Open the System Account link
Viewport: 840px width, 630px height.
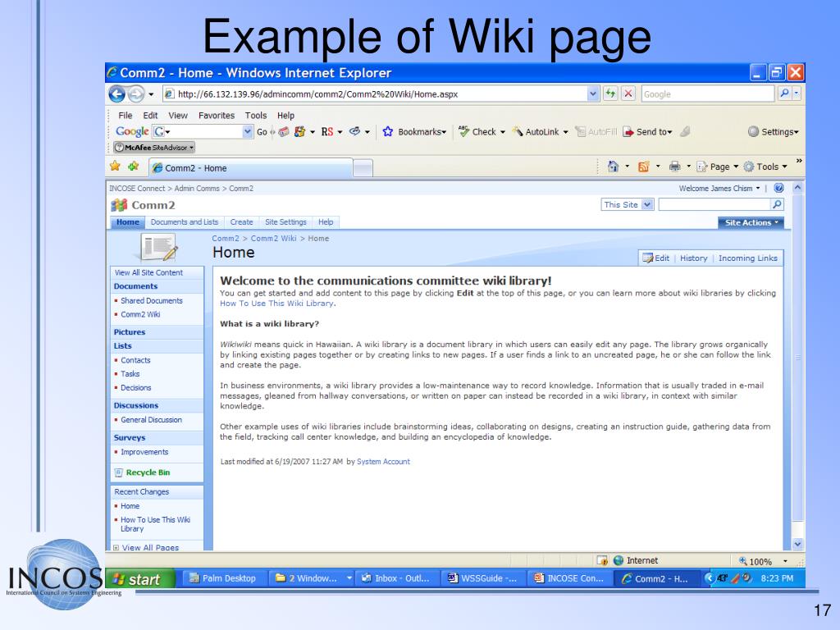point(383,461)
